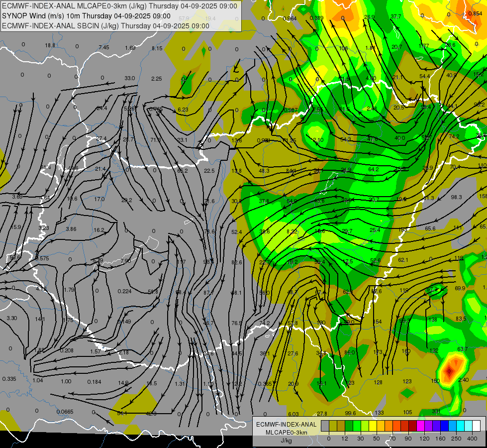Select the dark red legend swatch
Image resolution: width=487 pixels, height=448 pixels.
412,426
